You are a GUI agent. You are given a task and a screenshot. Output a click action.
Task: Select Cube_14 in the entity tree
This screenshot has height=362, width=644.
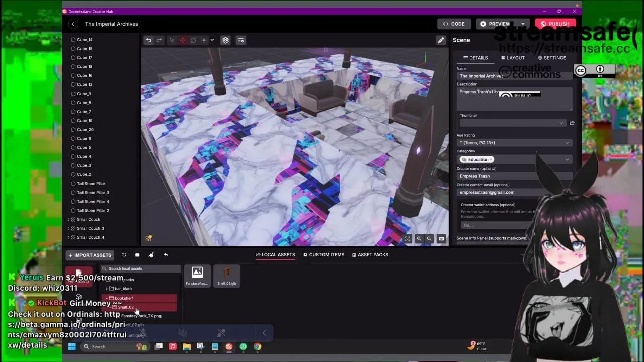[x=85, y=40]
